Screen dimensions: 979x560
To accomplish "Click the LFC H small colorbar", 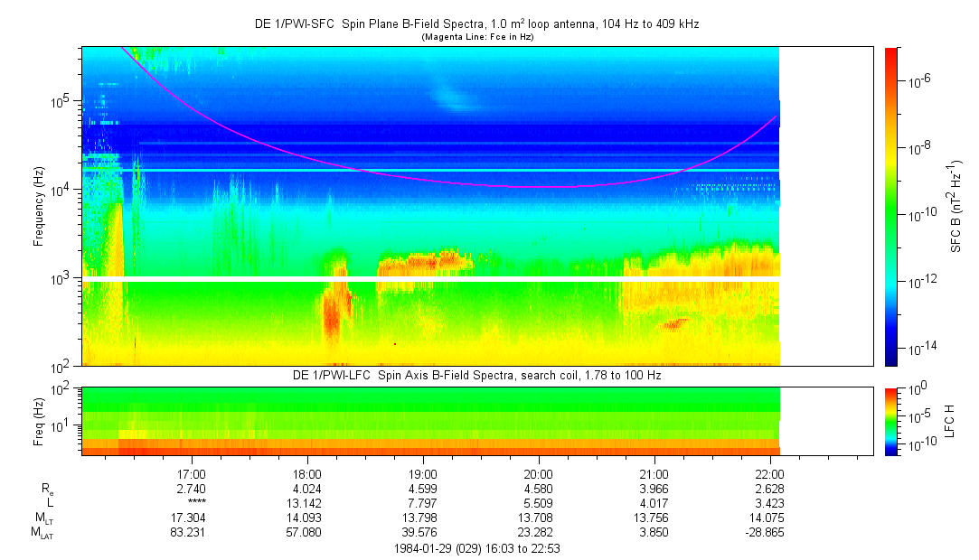I will click(890, 420).
